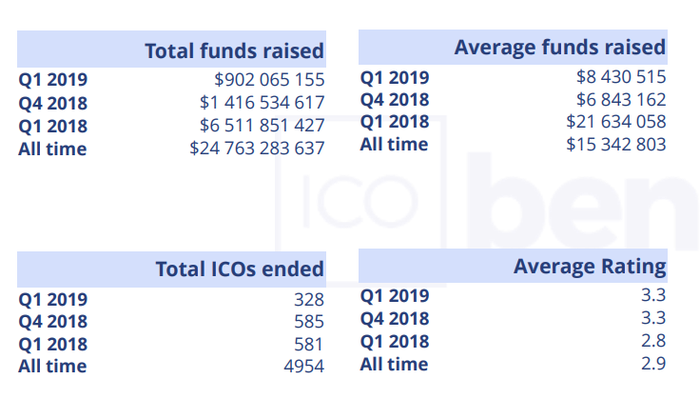
Task: Click the 2.9 all time rating
Action: click(x=654, y=364)
